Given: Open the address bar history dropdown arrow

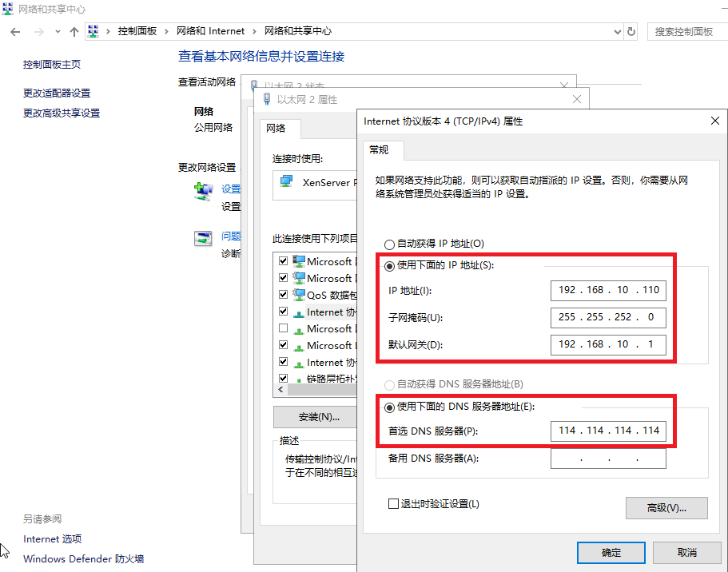Looking at the screenshot, I should coord(617,31).
